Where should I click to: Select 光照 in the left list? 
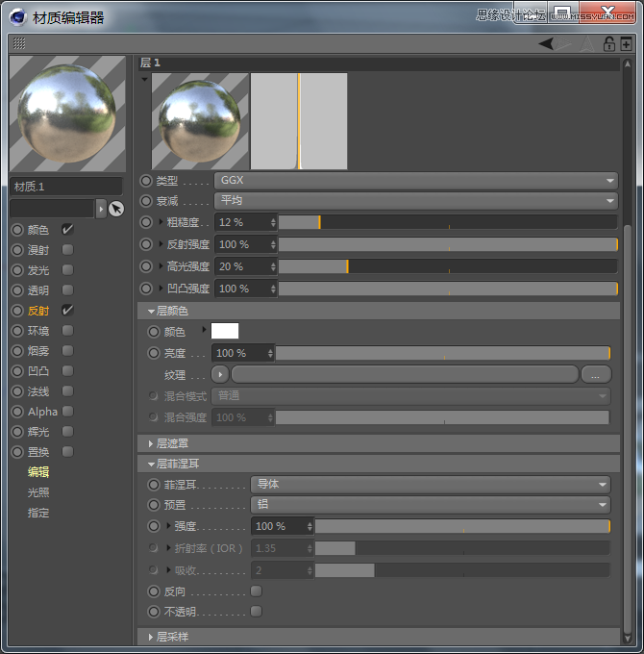(x=38, y=492)
